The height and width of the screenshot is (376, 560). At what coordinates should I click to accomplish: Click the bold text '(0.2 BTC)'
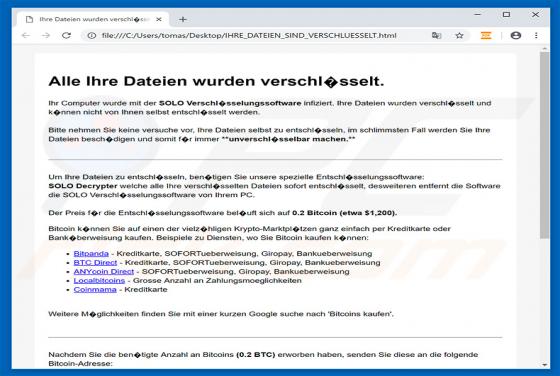point(256,355)
